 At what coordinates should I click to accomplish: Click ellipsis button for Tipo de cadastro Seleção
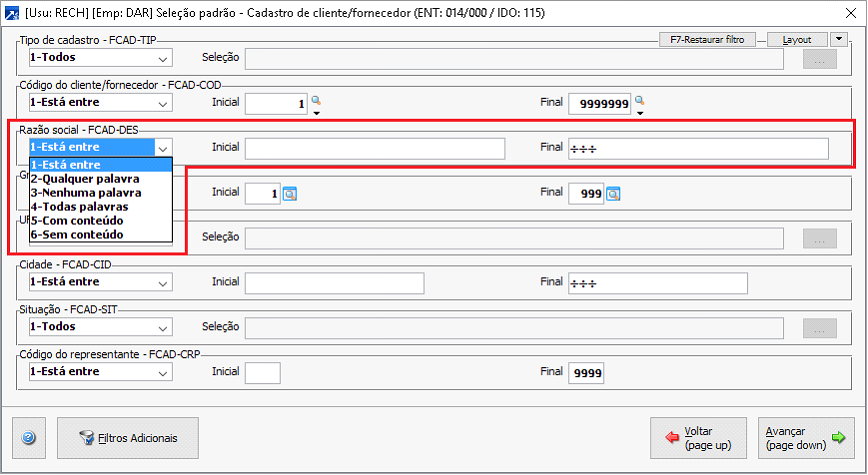tap(820, 59)
